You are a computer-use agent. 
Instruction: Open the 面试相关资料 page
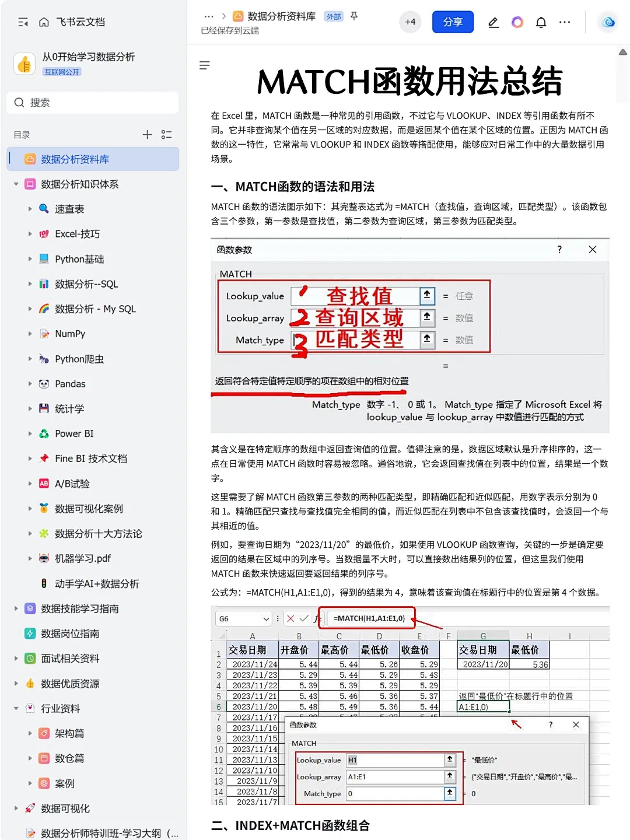coord(70,659)
